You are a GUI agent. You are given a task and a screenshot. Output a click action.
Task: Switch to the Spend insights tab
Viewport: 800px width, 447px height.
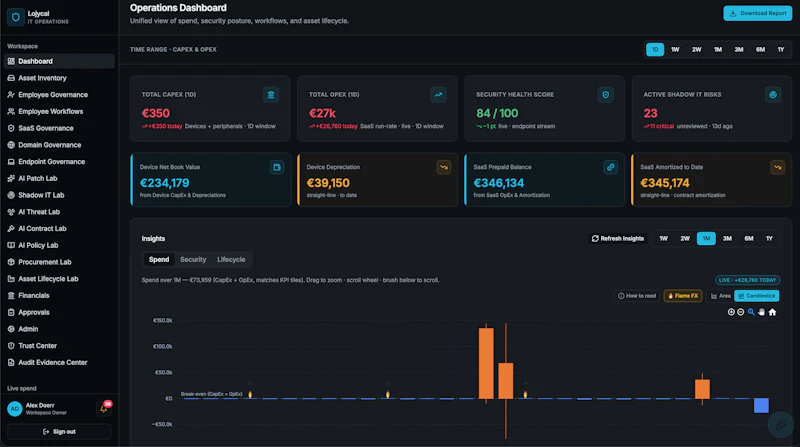(159, 260)
